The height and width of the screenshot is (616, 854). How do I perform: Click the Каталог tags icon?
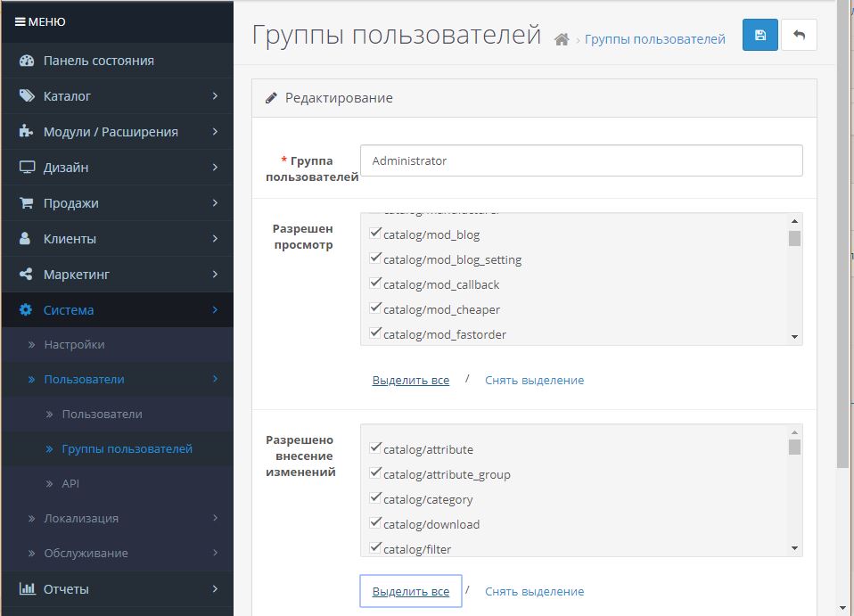26,96
